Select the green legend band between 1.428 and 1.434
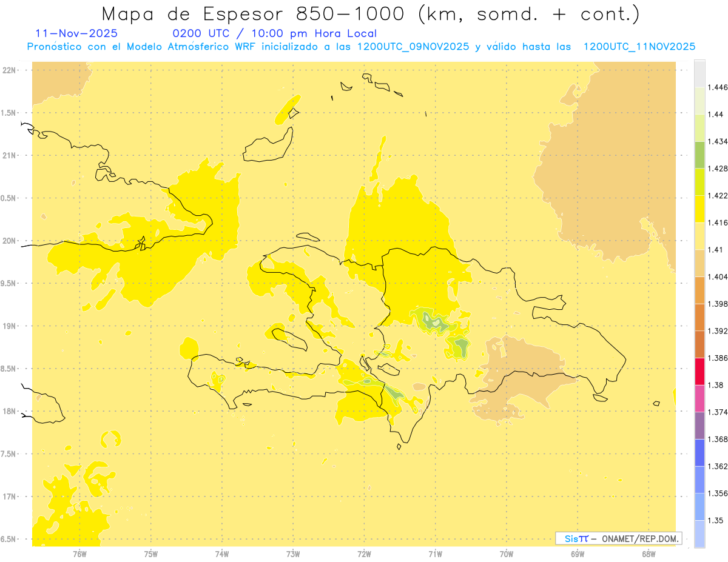This screenshot has width=728, height=562. click(x=699, y=155)
